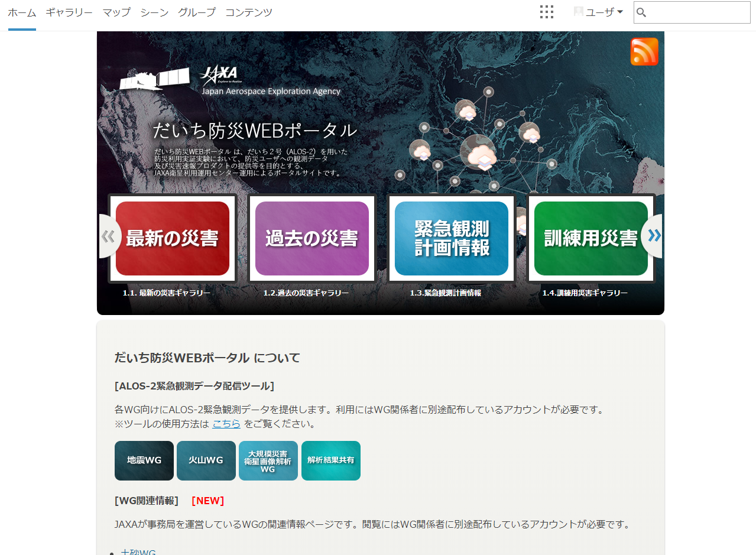Open the 最新の災害 gallery tile
Viewport: 756px width, 555px height.
(x=172, y=238)
